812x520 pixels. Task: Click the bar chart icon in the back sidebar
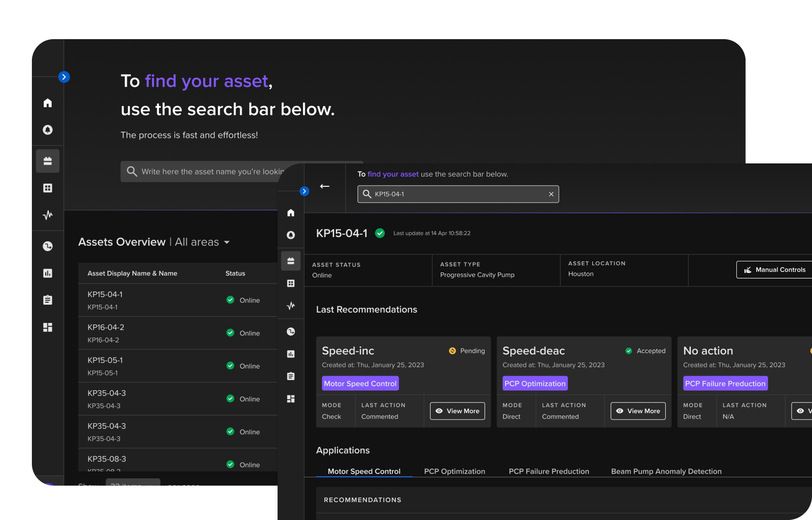pyautogui.click(x=48, y=273)
